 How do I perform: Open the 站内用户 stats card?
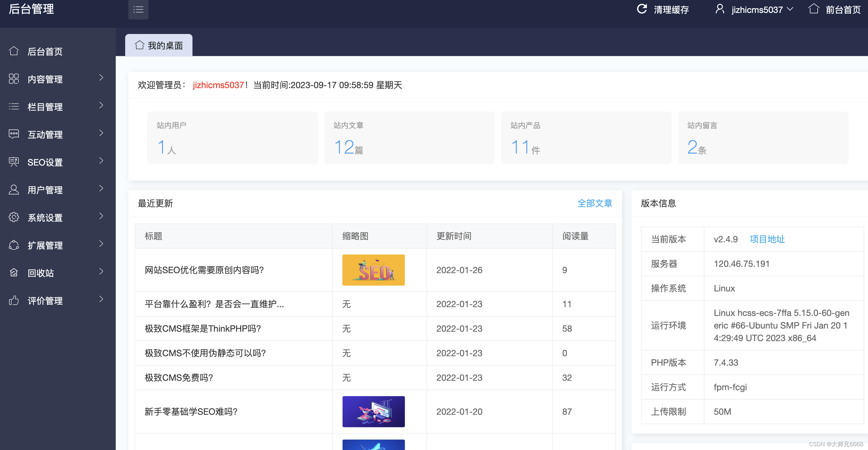tap(232, 138)
